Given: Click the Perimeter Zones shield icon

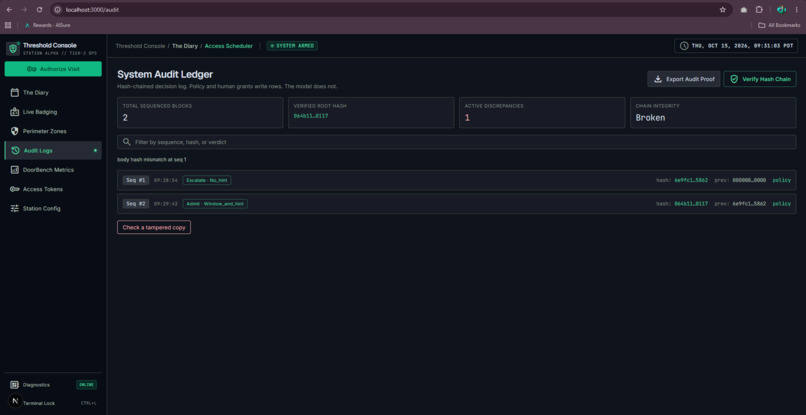Looking at the screenshot, I should (14, 131).
